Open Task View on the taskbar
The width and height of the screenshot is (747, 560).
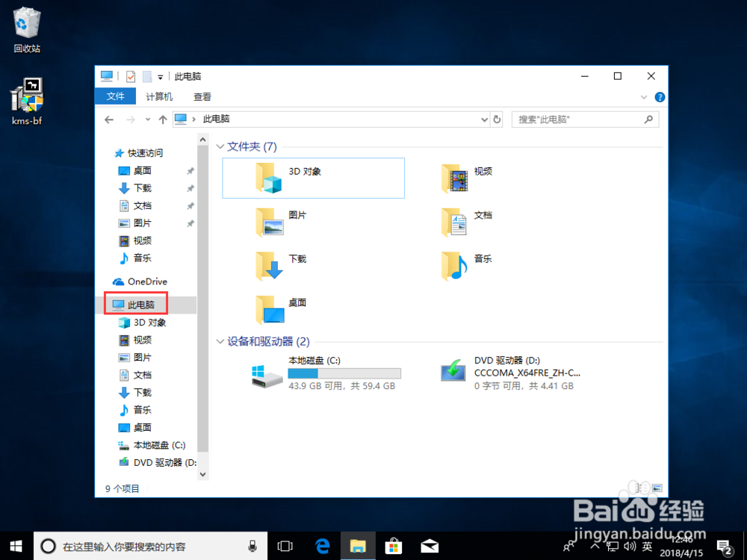tap(285, 547)
